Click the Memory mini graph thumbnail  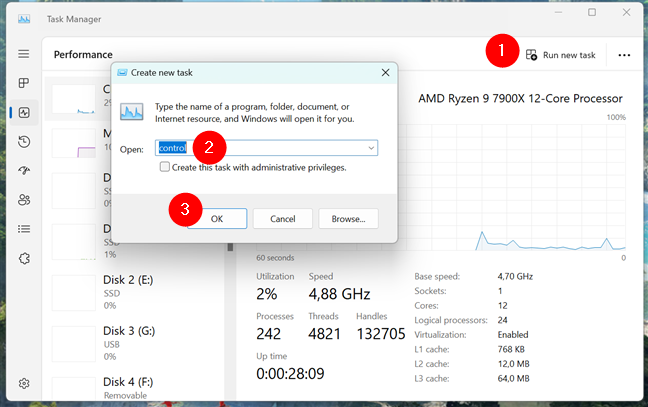point(74,143)
